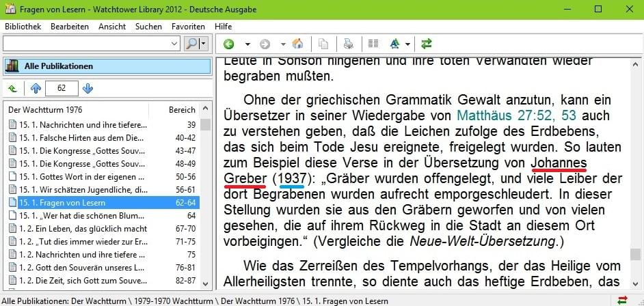This screenshot has height=306, width=644.
Task: Open the search field dropdown arrow
Action: click(x=174, y=44)
